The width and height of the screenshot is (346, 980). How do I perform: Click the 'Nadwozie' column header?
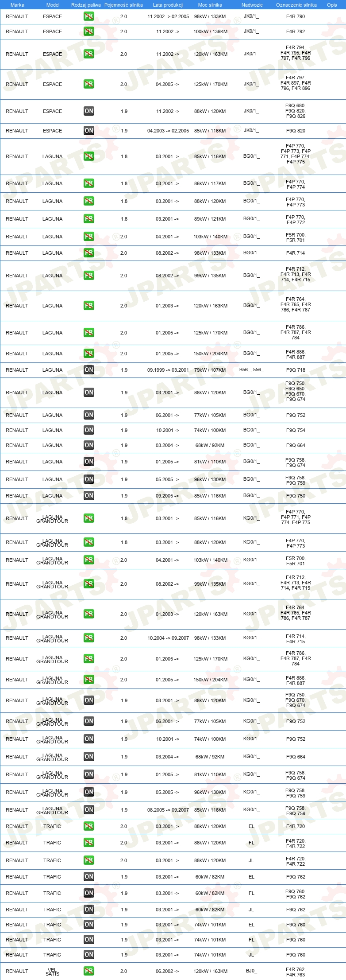[252, 5]
